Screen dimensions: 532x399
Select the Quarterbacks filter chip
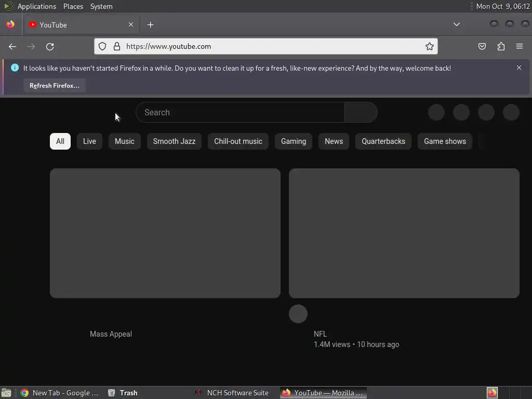tap(383, 141)
